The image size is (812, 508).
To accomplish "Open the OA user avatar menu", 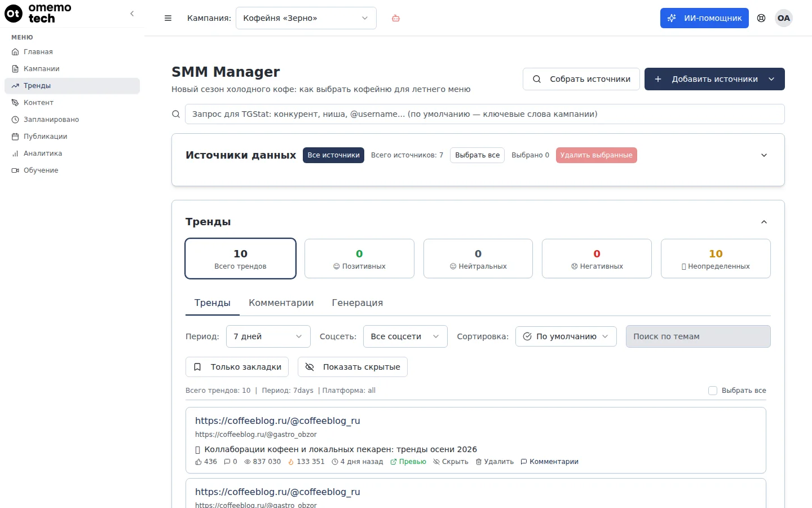I will pyautogui.click(x=784, y=18).
